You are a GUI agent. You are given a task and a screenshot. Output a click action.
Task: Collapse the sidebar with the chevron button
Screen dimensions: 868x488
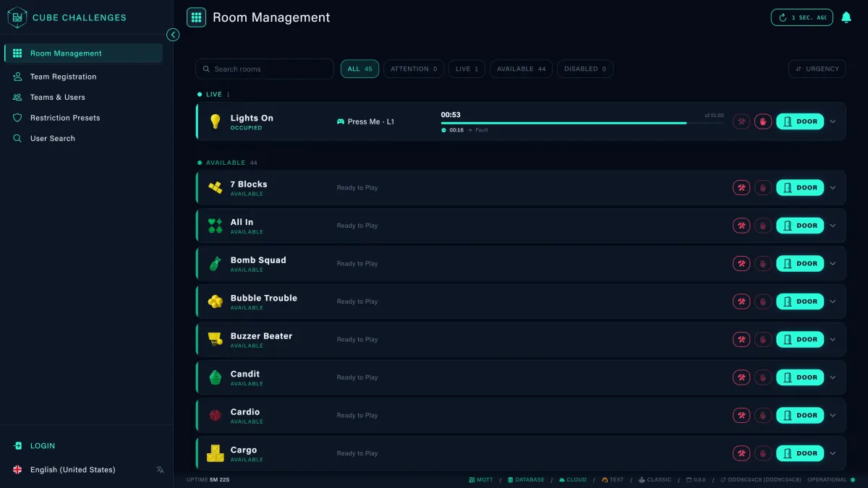(173, 35)
